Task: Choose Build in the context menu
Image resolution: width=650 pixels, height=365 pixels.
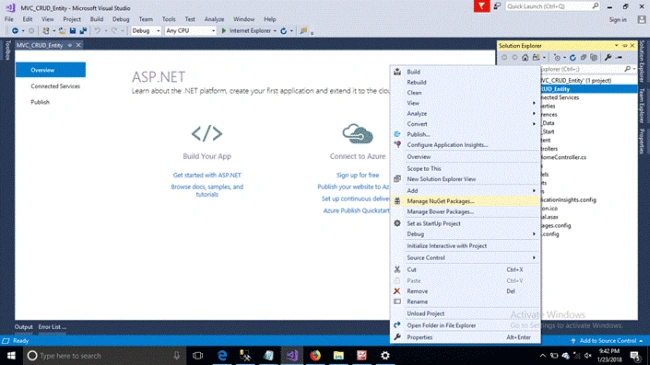Action: [466, 72]
